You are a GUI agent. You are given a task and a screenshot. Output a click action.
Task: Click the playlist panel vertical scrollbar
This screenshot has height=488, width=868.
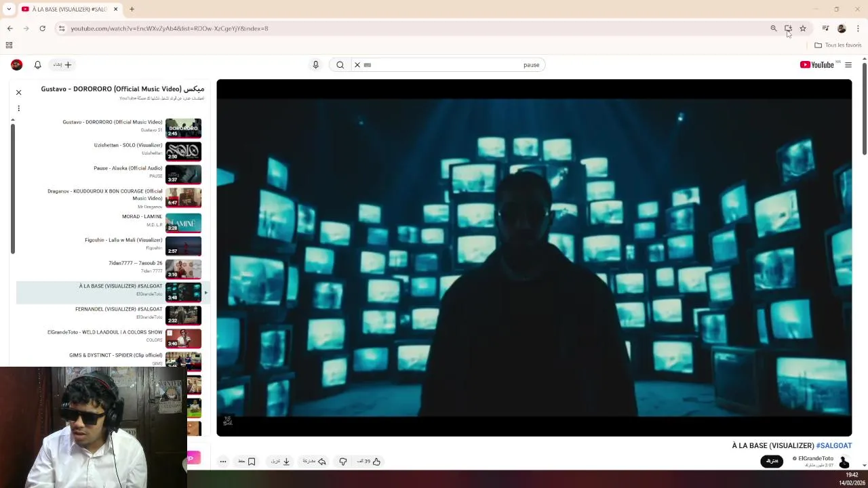pos(12,188)
